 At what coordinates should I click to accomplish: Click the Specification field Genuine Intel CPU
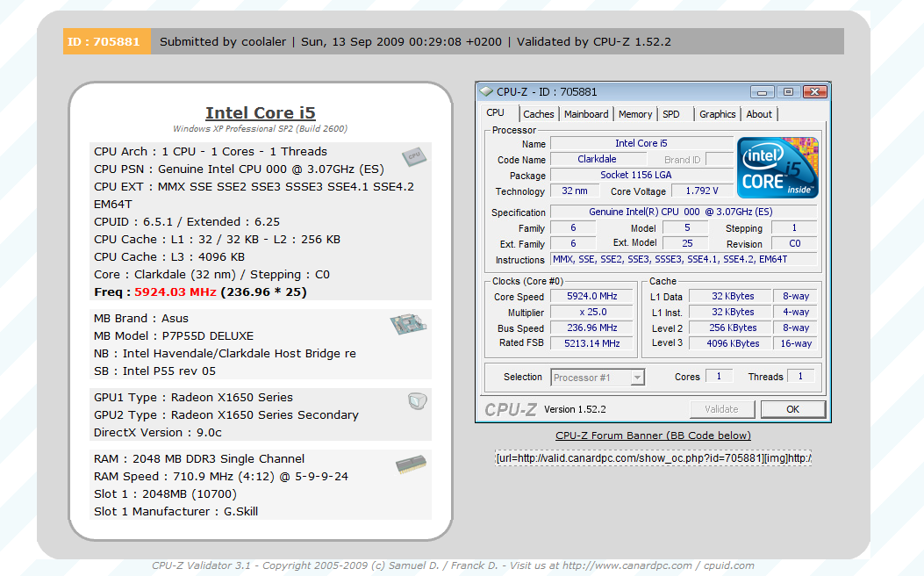pyautogui.click(x=684, y=212)
